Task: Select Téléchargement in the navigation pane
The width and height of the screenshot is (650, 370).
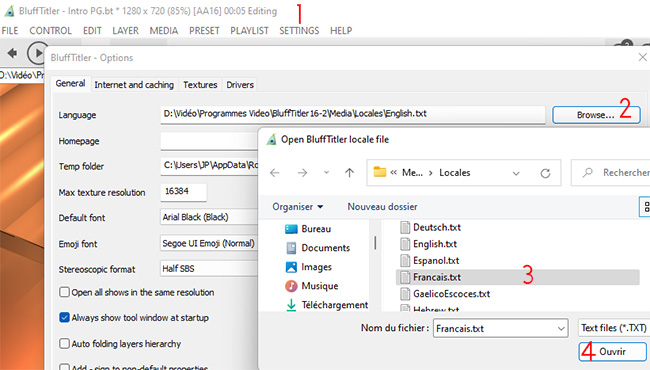Action: pos(327,305)
